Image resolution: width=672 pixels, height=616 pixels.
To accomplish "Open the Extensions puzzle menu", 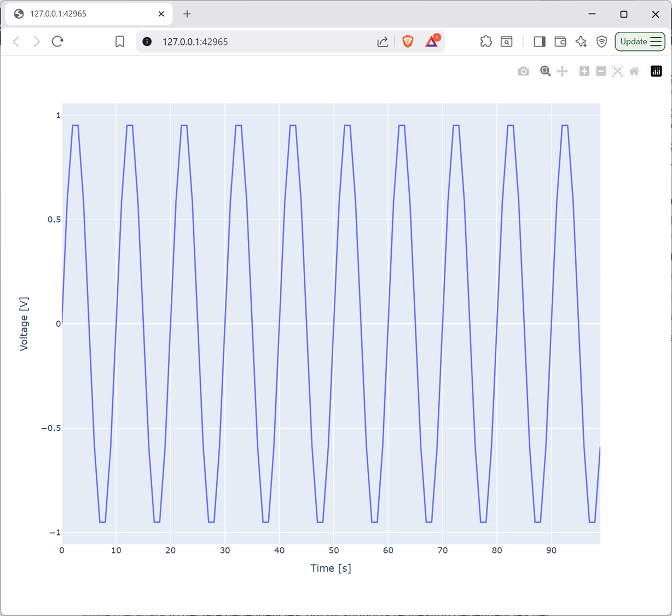I will 486,42.
